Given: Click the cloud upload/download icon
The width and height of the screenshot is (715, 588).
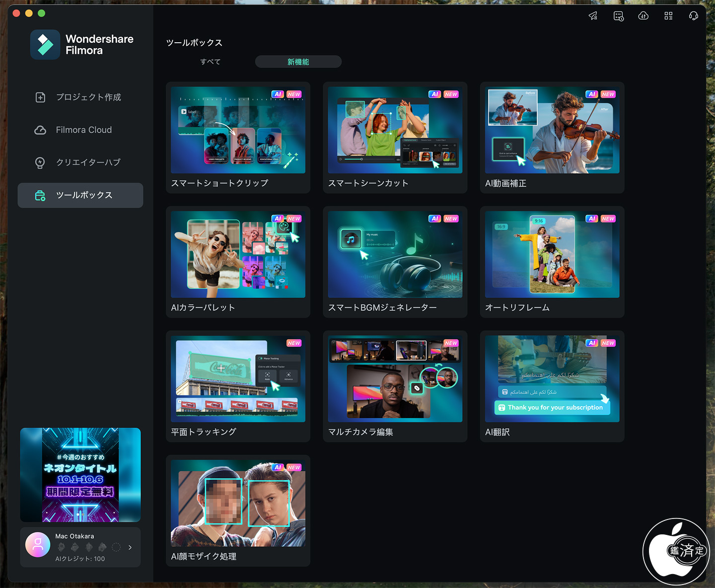Looking at the screenshot, I should [x=643, y=16].
